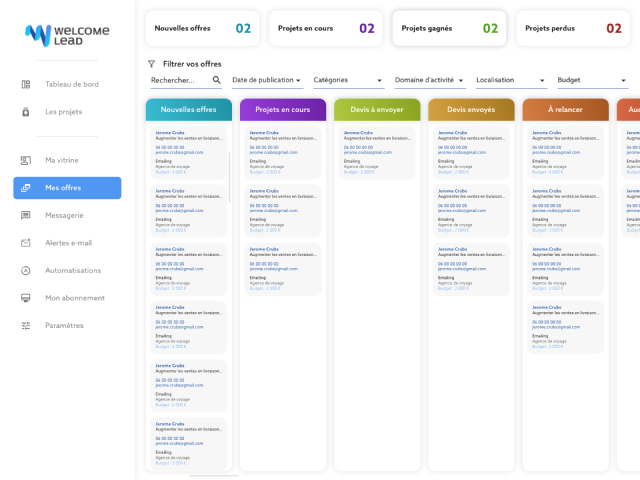
Task: Expand Localisation filter dropdown
Action: 511,80
